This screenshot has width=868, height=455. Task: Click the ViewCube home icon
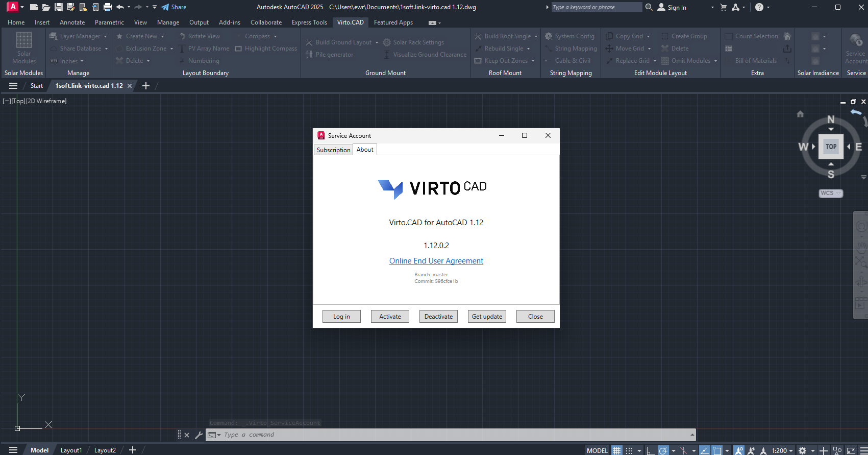(x=800, y=114)
